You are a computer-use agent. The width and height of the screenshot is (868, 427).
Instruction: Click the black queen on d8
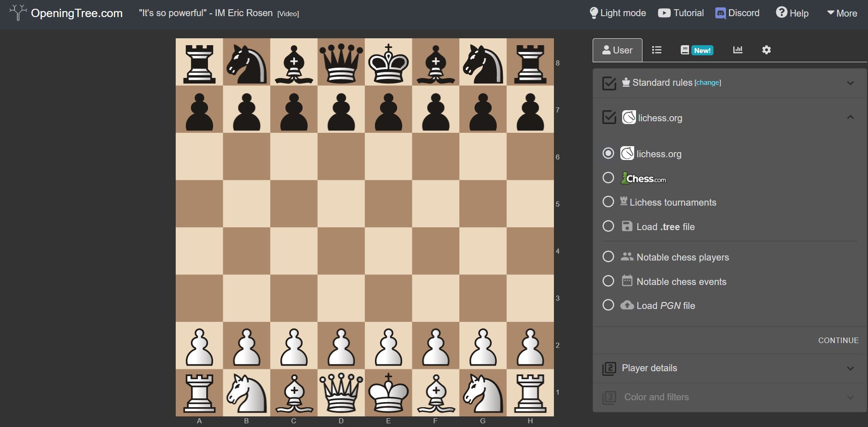point(341,62)
